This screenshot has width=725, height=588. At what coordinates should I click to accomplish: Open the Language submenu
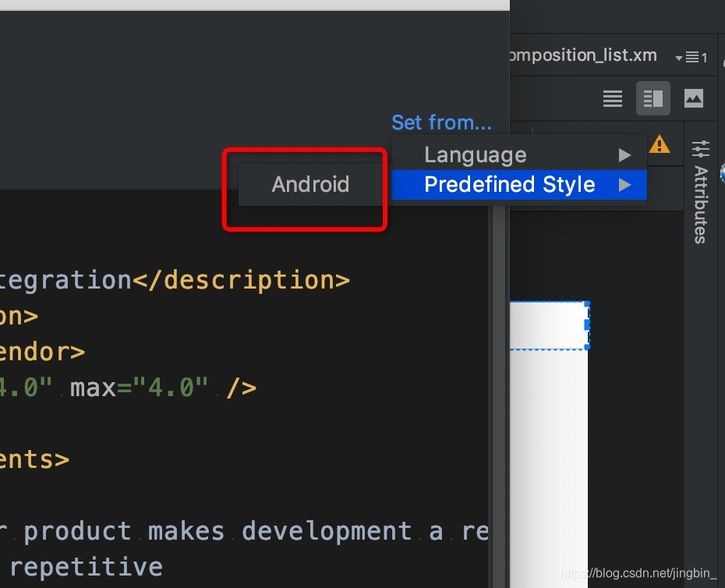tap(518, 155)
